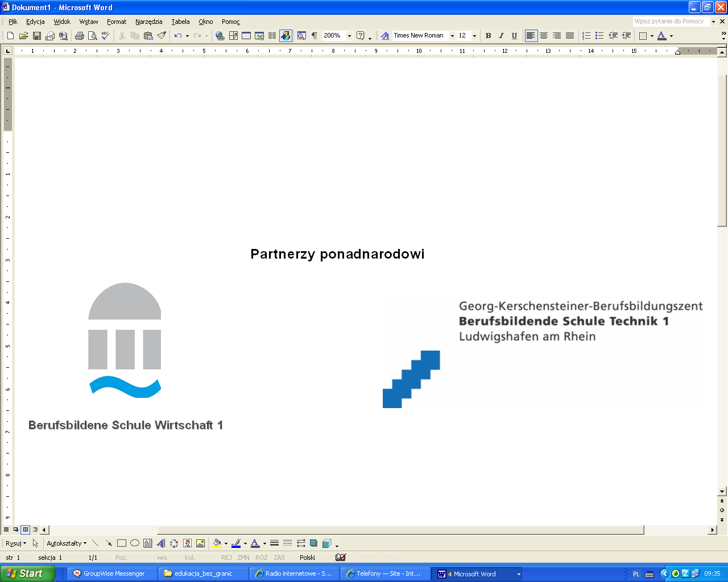Select the Rectangle drawing tool

121,543
